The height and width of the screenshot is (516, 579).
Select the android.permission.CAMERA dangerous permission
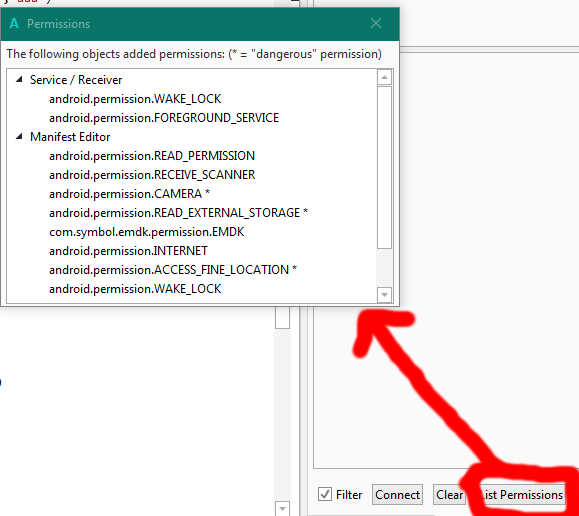[129, 194]
